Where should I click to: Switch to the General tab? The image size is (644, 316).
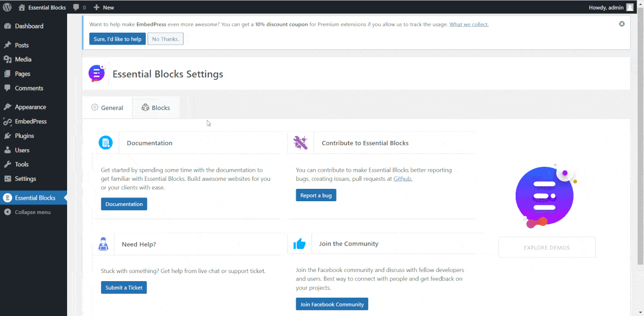[x=107, y=108]
